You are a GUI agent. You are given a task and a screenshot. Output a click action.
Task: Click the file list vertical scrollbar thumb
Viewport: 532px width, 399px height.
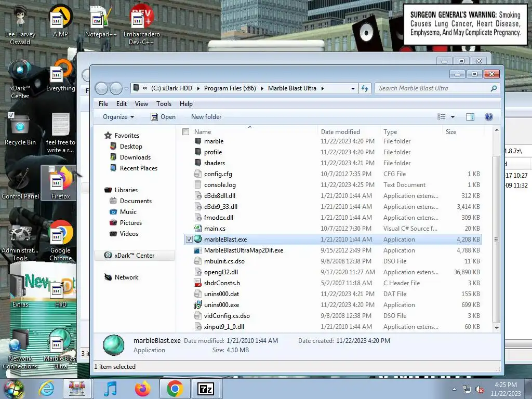496,239
